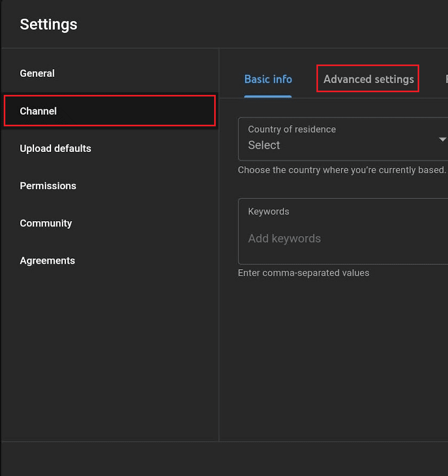Open the Permissions settings page
This screenshot has height=476, width=448.
[x=48, y=185]
